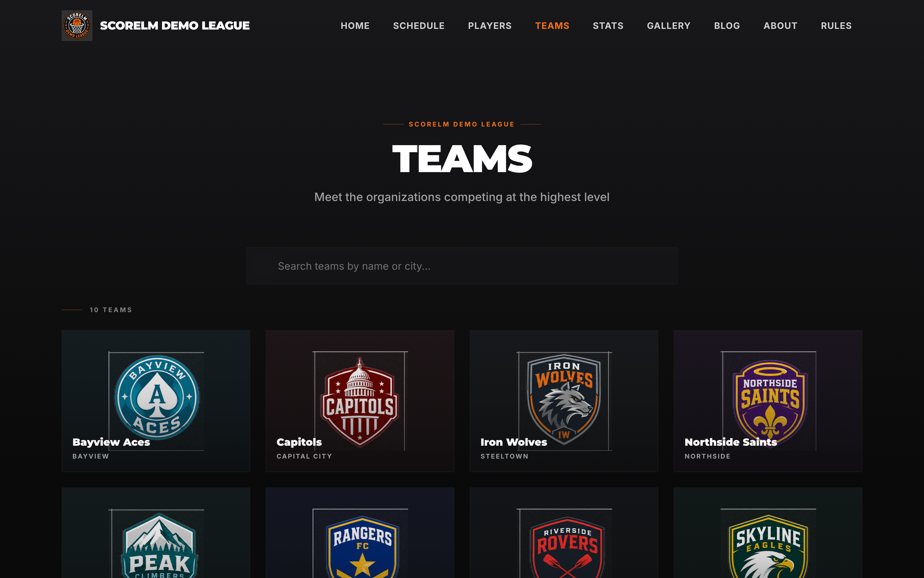Open the Bayview Aces team logo
The width and height of the screenshot is (924, 578).
(157, 398)
